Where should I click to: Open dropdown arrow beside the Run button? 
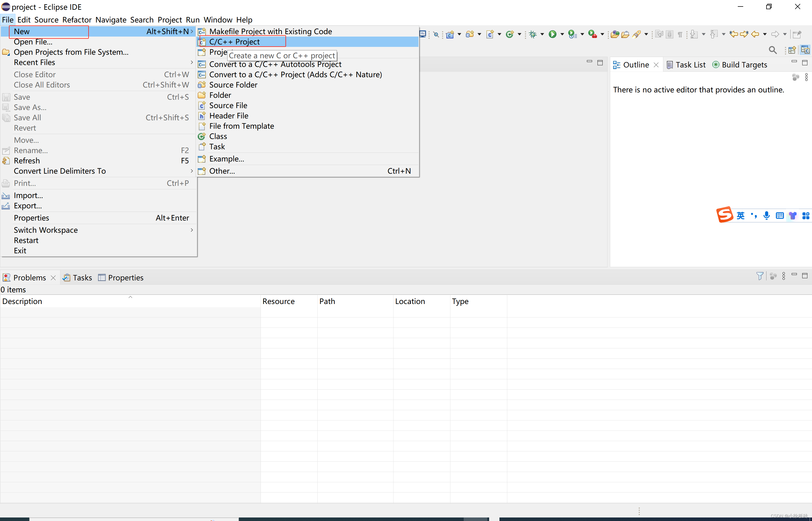pyautogui.click(x=562, y=34)
